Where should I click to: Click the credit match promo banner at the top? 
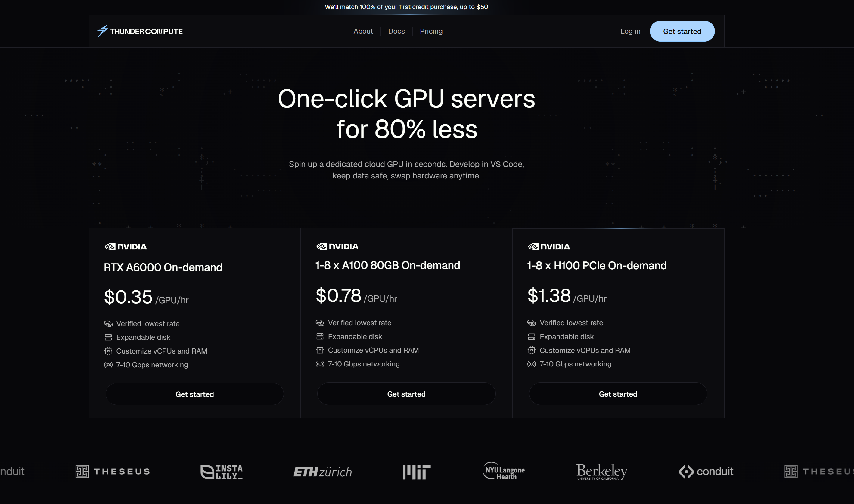point(406,7)
